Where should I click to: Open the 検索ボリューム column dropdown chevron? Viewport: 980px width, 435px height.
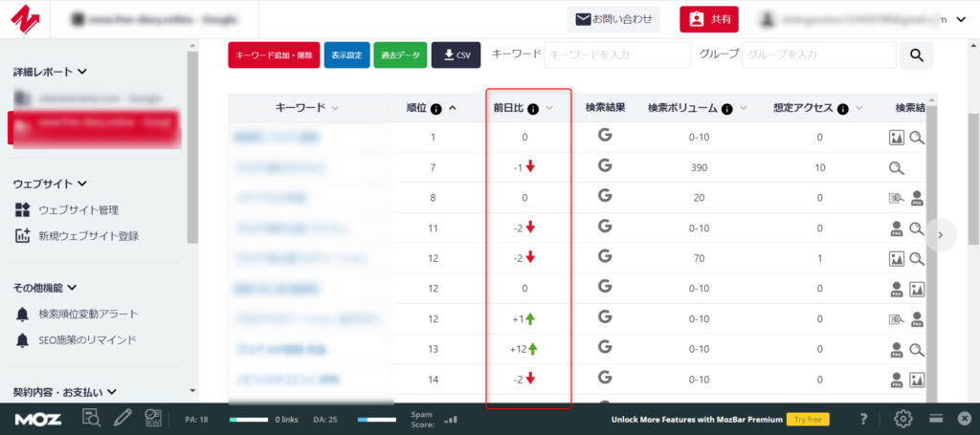743,109
